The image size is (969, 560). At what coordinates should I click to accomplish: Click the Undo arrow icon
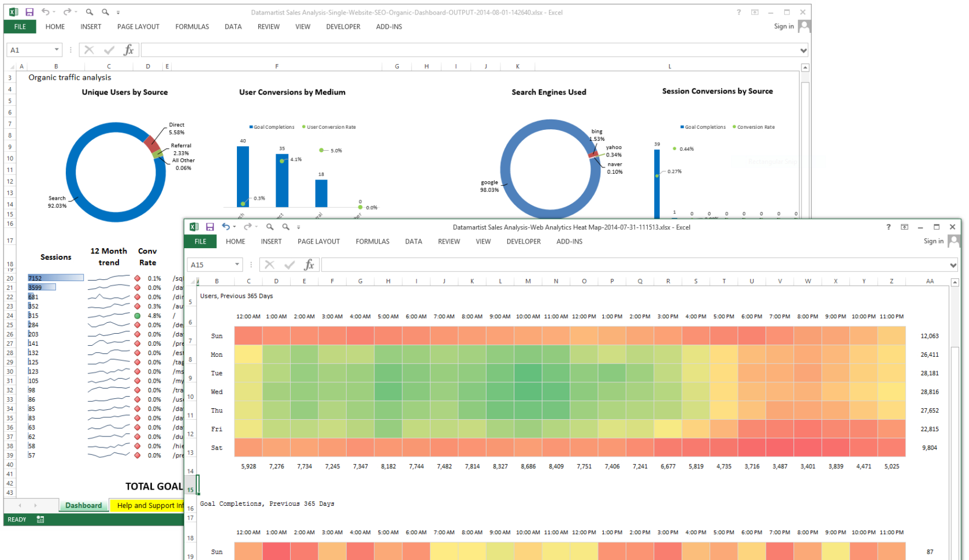pyautogui.click(x=227, y=227)
